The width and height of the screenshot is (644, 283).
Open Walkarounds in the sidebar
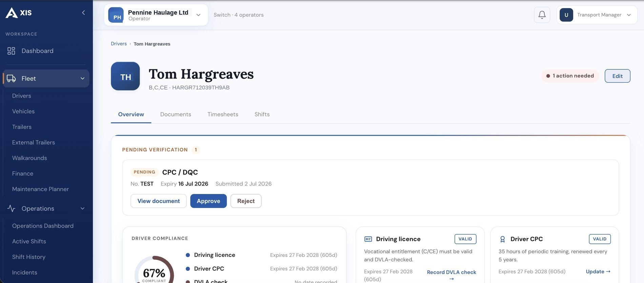click(x=29, y=158)
